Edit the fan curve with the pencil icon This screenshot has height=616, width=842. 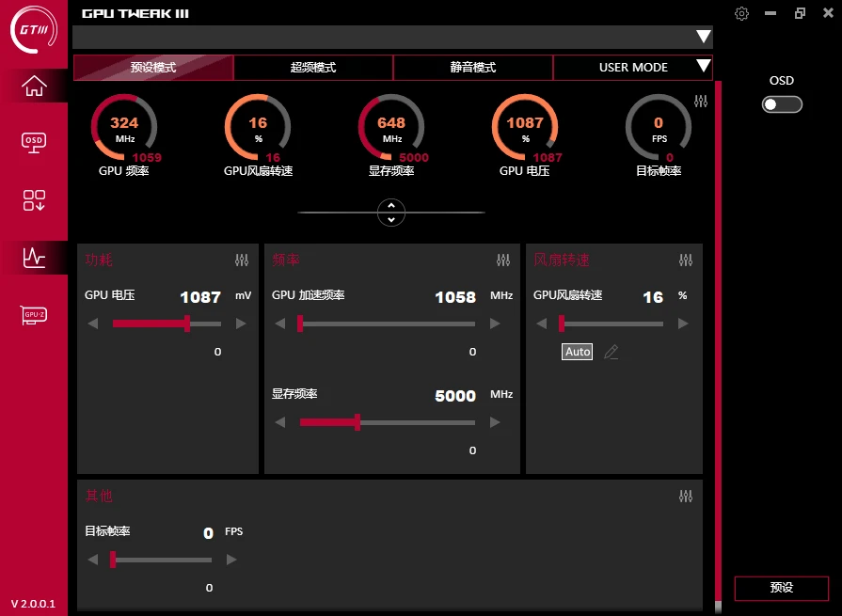coord(611,351)
